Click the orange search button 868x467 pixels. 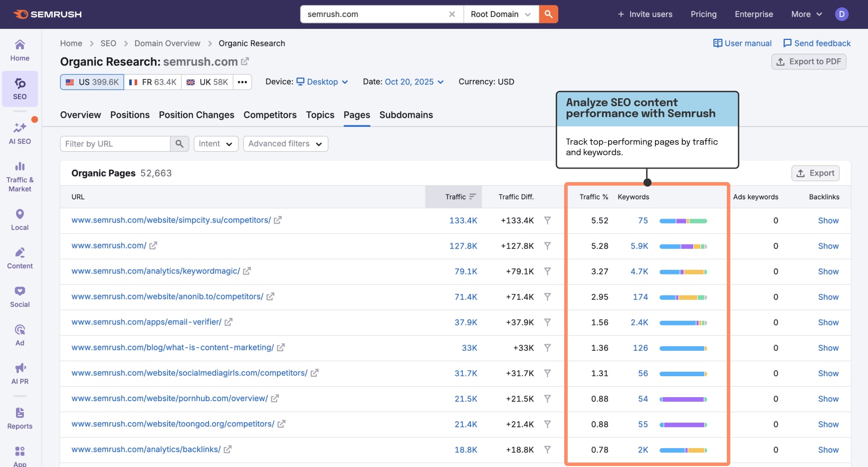pyautogui.click(x=548, y=14)
